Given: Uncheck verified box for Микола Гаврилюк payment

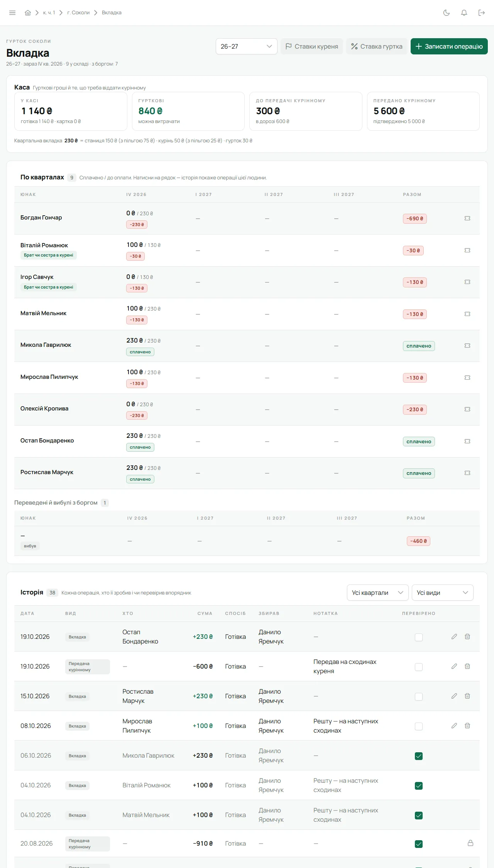Looking at the screenshot, I should coord(419,756).
